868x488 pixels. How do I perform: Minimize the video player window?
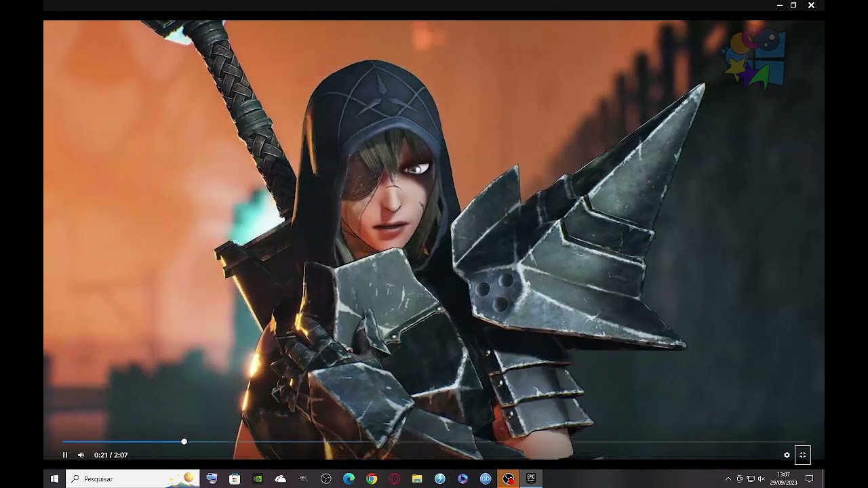780,5
